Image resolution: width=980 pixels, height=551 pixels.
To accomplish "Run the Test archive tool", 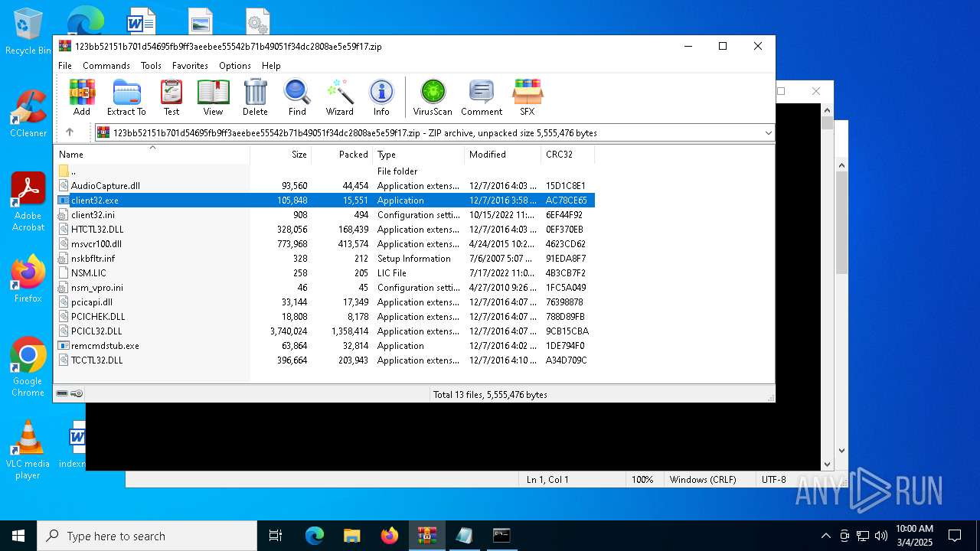I will coord(171,97).
